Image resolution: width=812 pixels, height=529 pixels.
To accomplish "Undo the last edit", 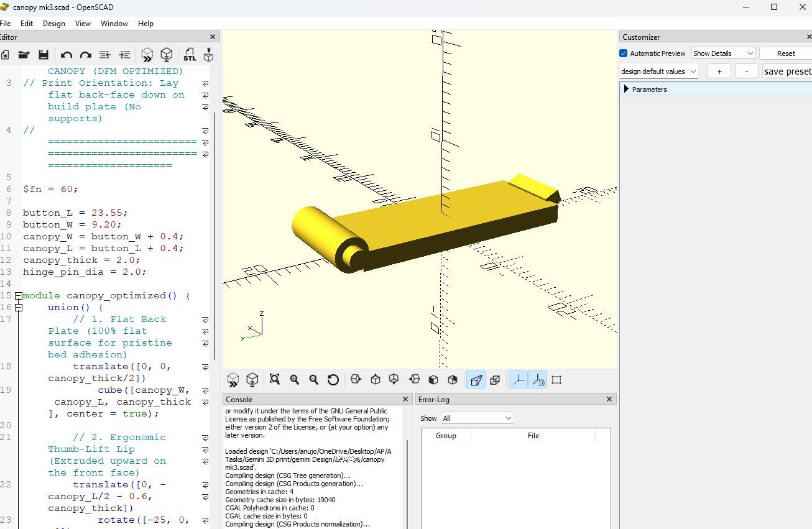I will pyautogui.click(x=67, y=55).
